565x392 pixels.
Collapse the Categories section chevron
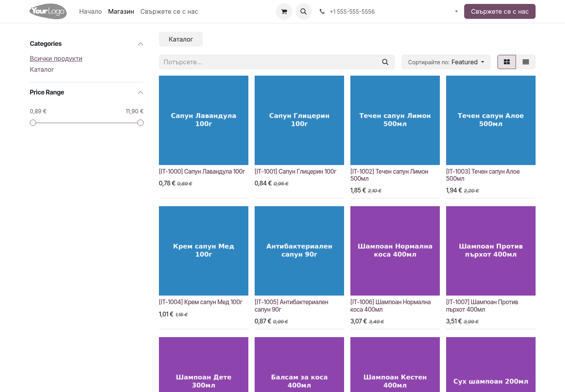point(140,44)
